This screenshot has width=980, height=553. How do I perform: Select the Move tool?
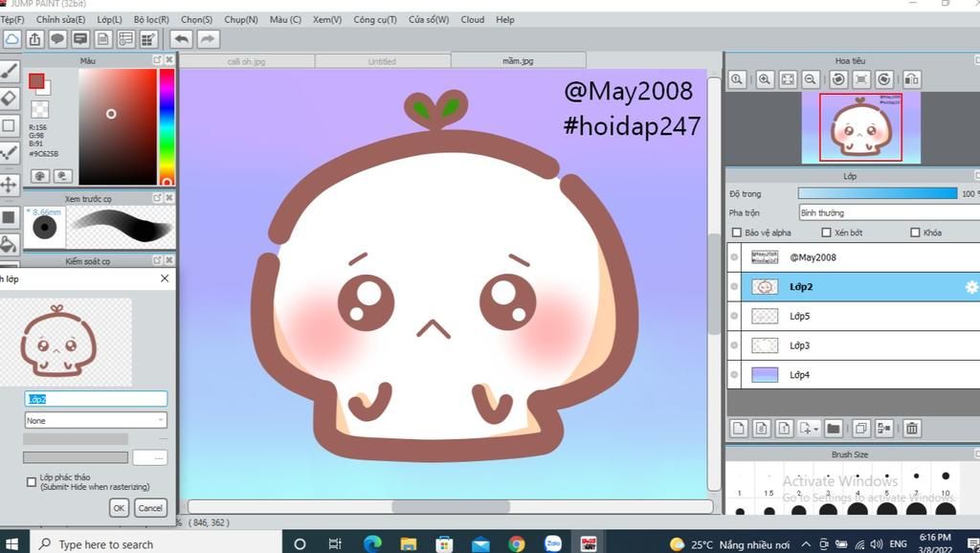point(9,185)
